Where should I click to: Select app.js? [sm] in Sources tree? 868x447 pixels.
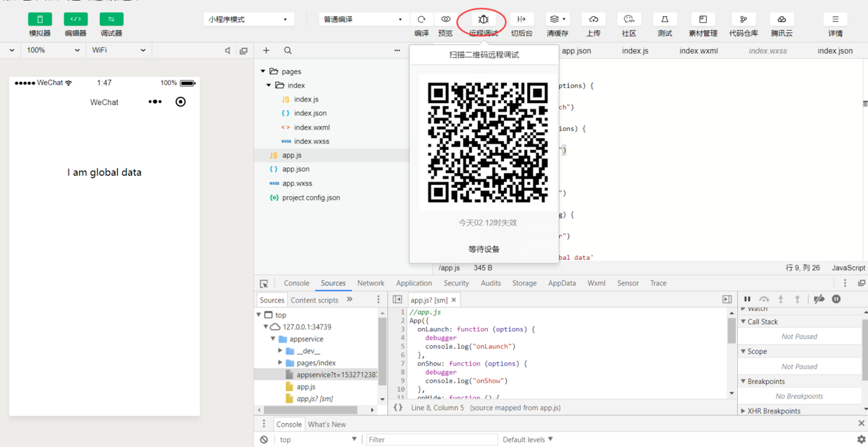pyautogui.click(x=315, y=399)
